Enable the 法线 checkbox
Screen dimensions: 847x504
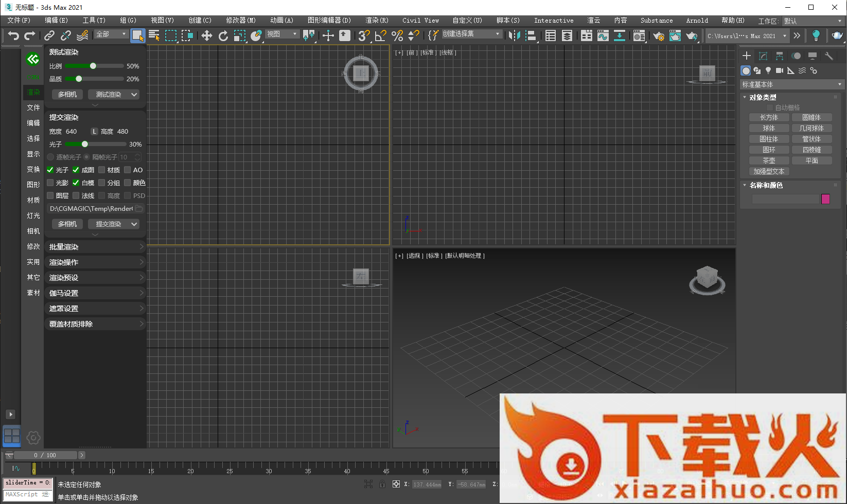(x=76, y=195)
